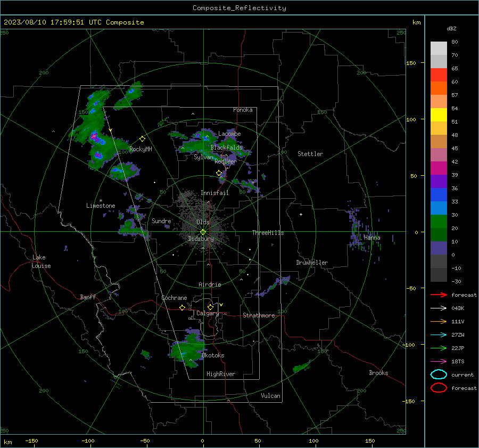Click the Vulcan city label
The image size is (479, 448).
coord(271,396)
